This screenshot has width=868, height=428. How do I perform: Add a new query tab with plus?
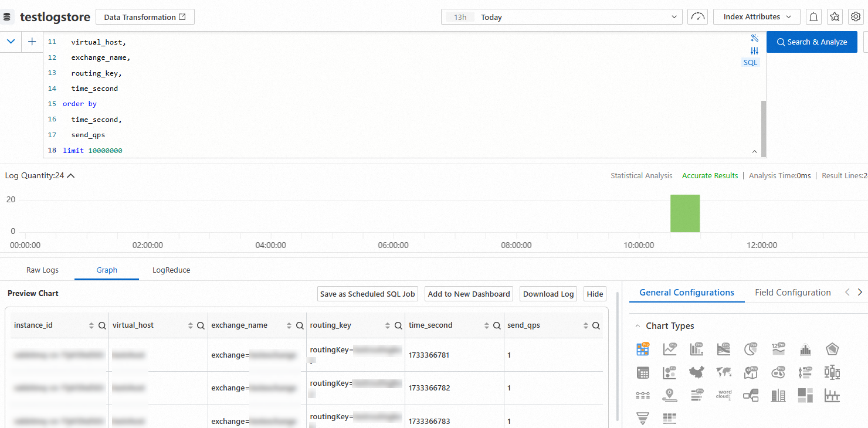tap(32, 42)
